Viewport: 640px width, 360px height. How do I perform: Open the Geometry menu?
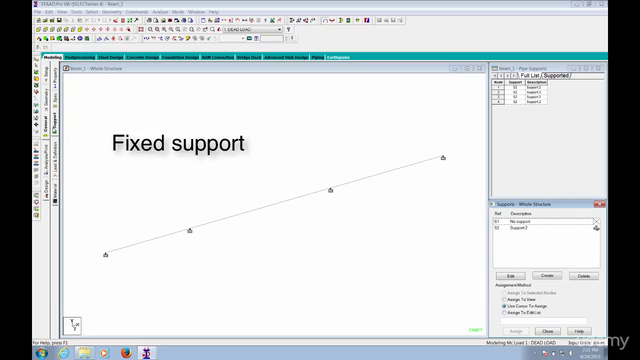(x=111, y=12)
